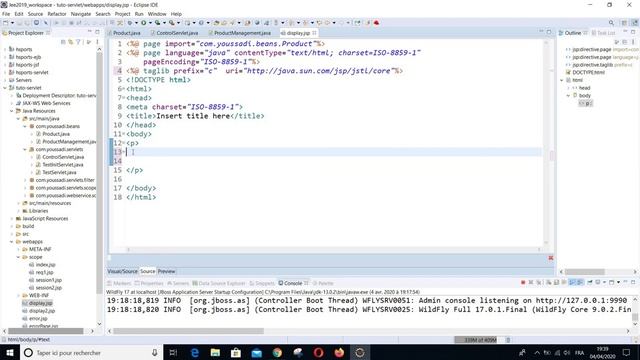Click the Search magnifier icon at top right
The height and width of the screenshot is (360, 640).
(x=611, y=23)
